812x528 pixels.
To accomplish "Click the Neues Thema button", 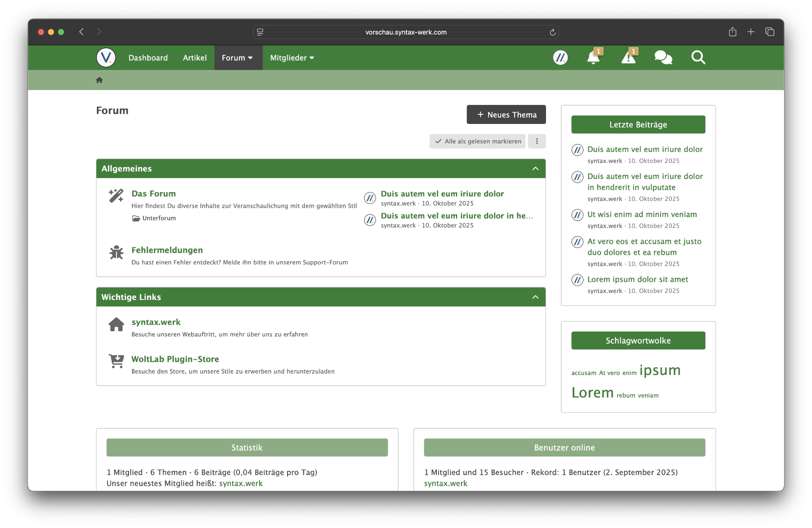I will pyautogui.click(x=506, y=115).
